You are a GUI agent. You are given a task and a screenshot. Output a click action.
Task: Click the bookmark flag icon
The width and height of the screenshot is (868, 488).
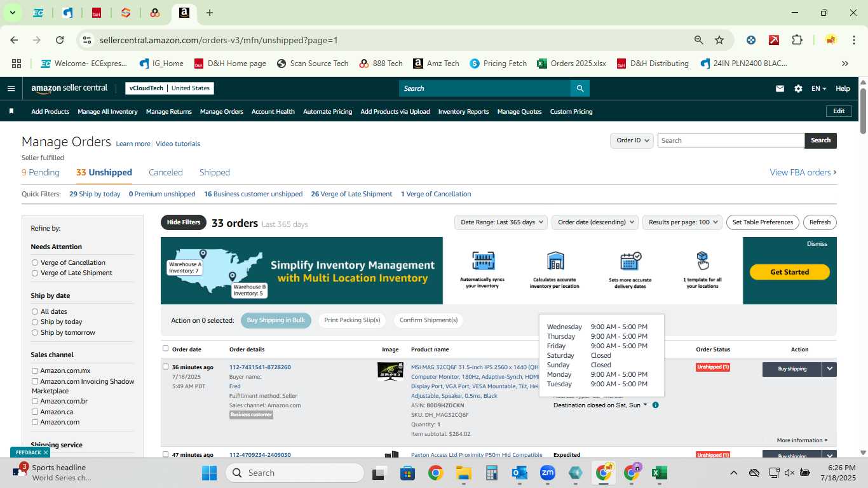point(11,111)
